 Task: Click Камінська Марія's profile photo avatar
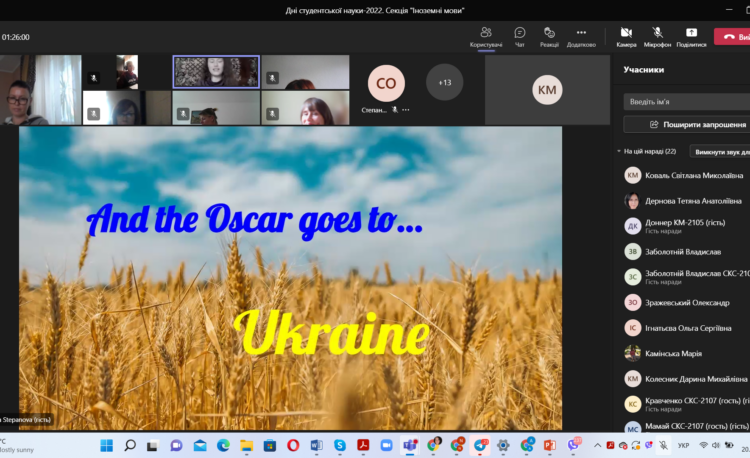(x=632, y=353)
